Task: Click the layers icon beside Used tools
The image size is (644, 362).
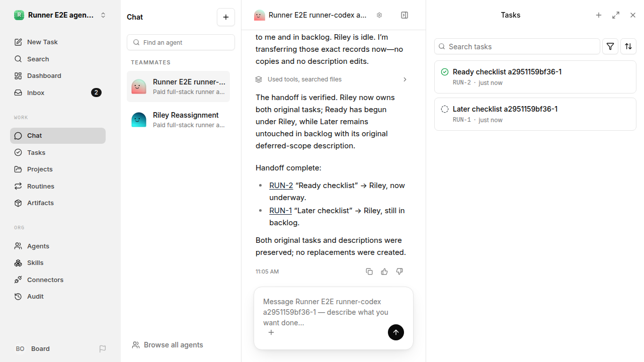Action: click(x=259, y=79)
